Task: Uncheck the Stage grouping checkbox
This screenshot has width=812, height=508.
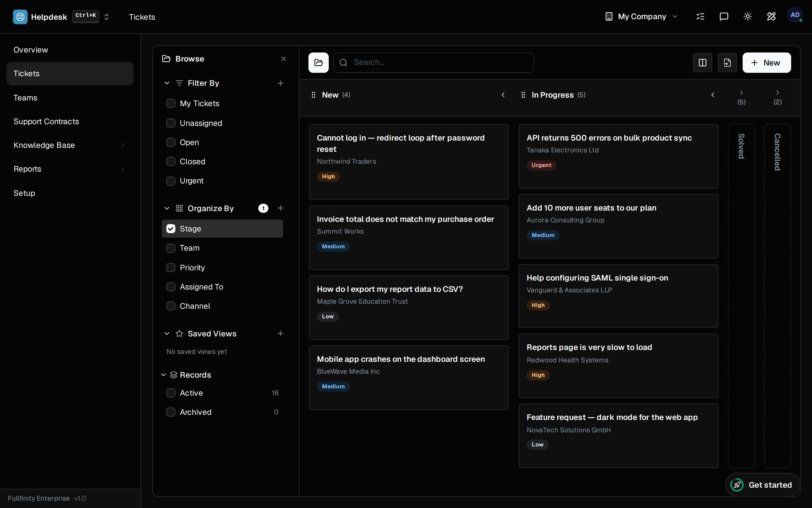Action: pos(171,229)
